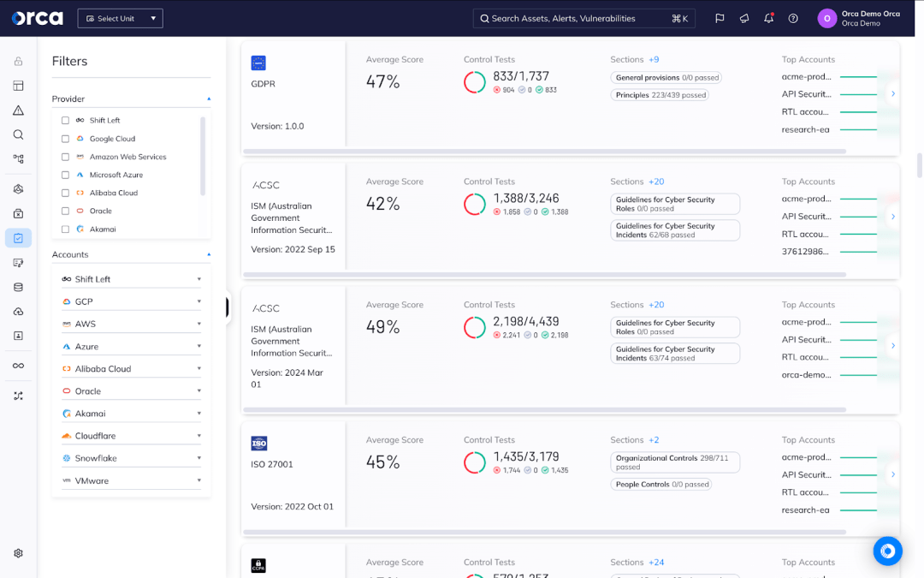Screen dimensions: 924x578
Task: Click the provider list scrollbar
Action: point(203,157)
